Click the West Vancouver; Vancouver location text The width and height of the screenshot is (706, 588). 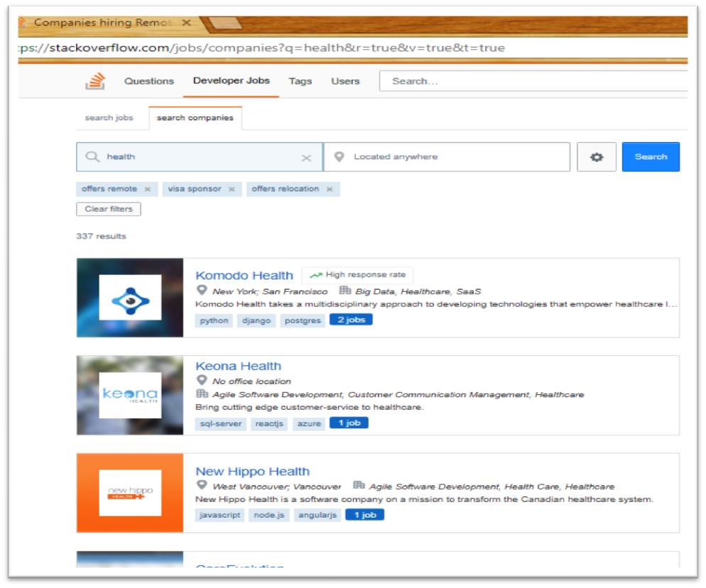(x=277, y=486)
